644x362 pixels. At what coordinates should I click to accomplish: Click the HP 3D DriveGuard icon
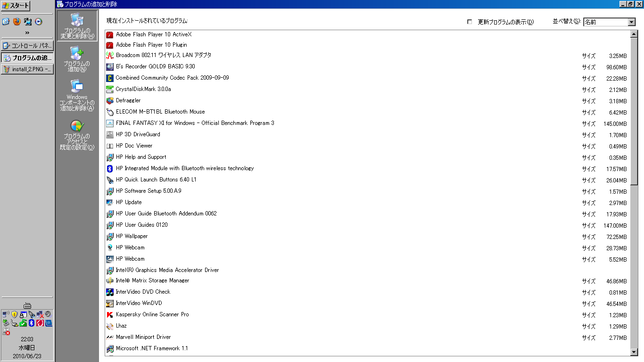pos(110,135)
